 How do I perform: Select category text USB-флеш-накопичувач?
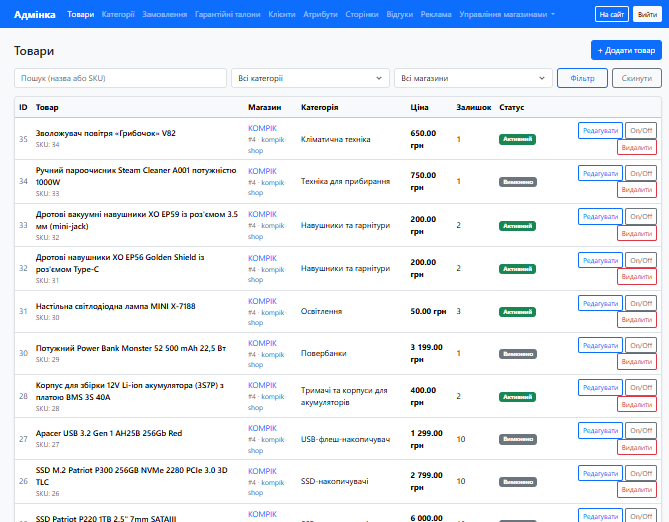345,439
